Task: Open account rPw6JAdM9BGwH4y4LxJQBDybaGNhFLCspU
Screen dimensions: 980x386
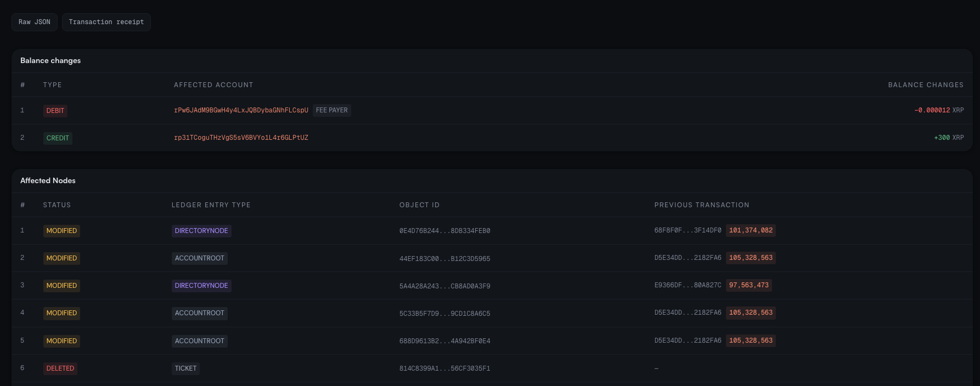Action: pyautogui.click(x=241, y=110)
